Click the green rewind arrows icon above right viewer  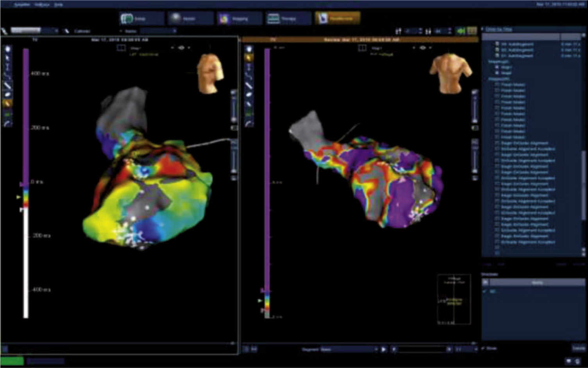pyautogui.click(x=461, y=31)
